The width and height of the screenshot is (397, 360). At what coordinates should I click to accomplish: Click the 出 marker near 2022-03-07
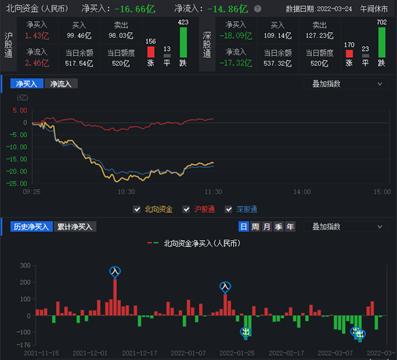[359, 333]
